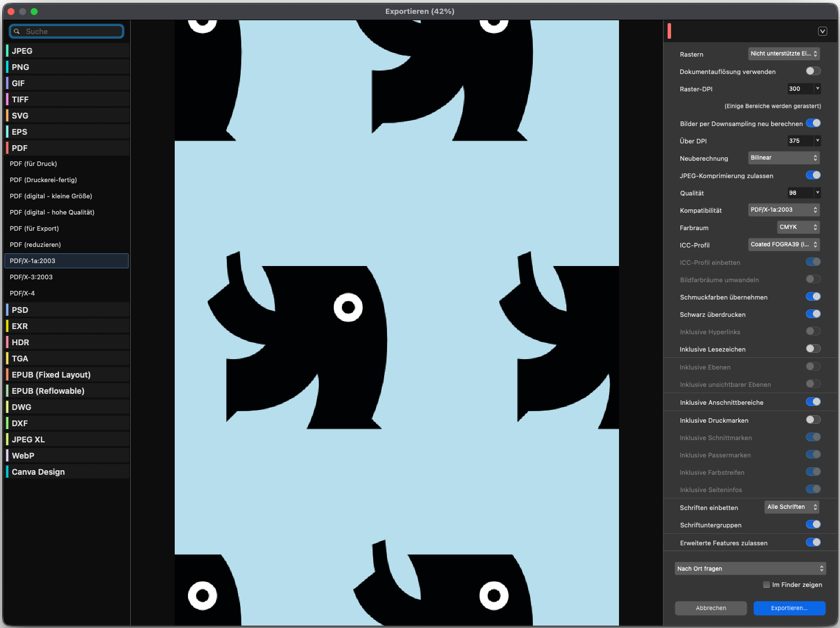Disable Erweiterte Features zulassen

tap(813, 542)
